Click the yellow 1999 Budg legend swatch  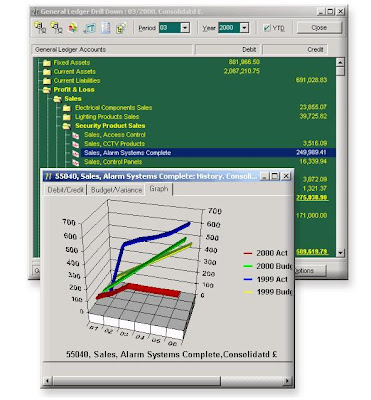click(248, 292)
